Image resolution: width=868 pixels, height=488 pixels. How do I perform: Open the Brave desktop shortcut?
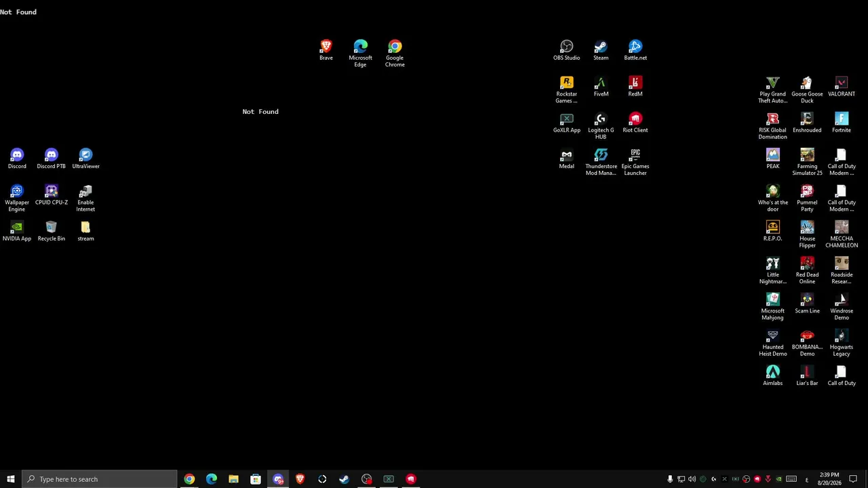[326, 50]
